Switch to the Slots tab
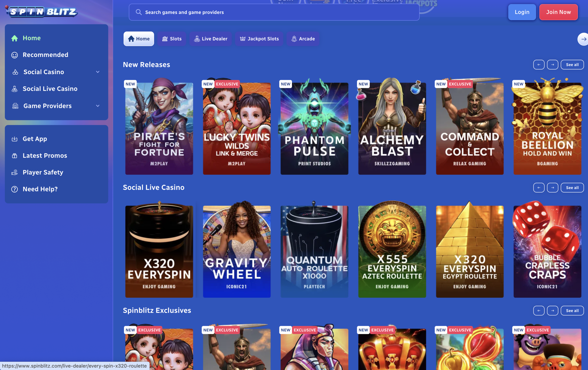Screen dimensions: 588x370 [x=172, y=39]
